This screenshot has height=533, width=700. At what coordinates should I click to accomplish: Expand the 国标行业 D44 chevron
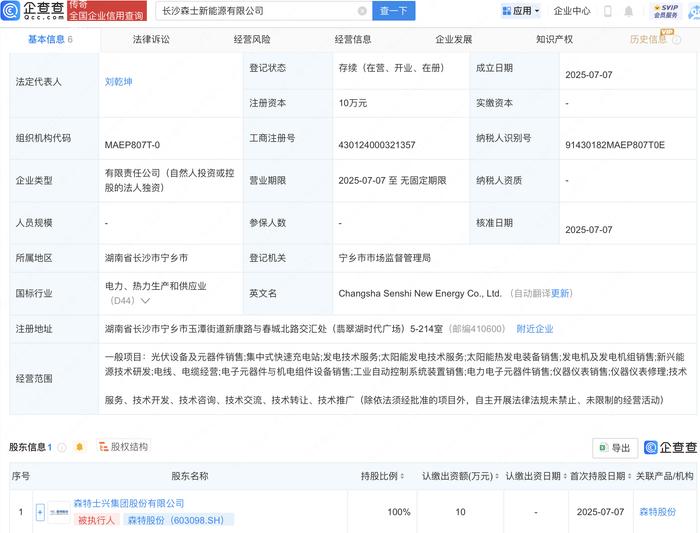tap(145, 301)
